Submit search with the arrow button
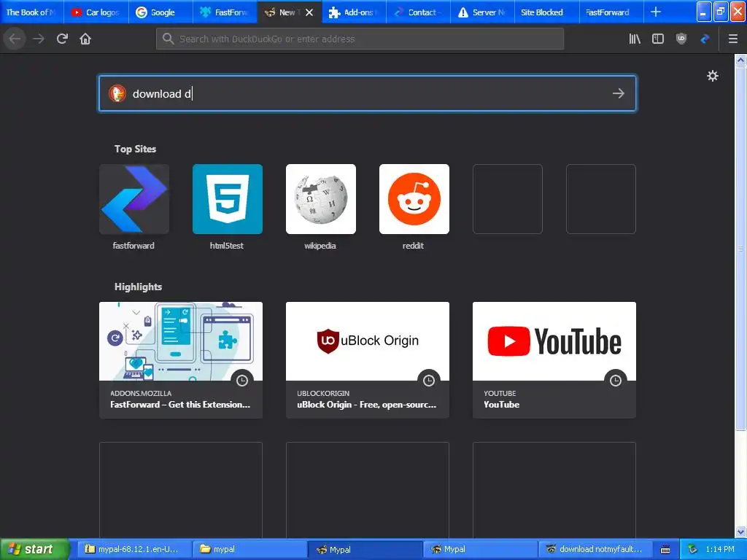747x560 pixels. [619, 93]
